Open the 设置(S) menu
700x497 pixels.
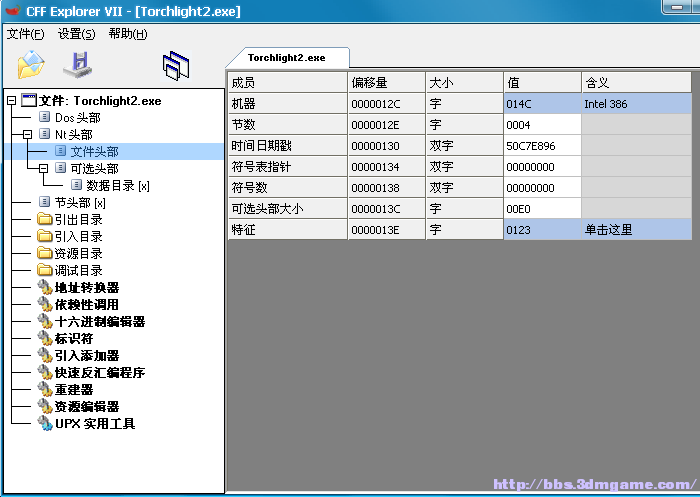coord(76,34)
